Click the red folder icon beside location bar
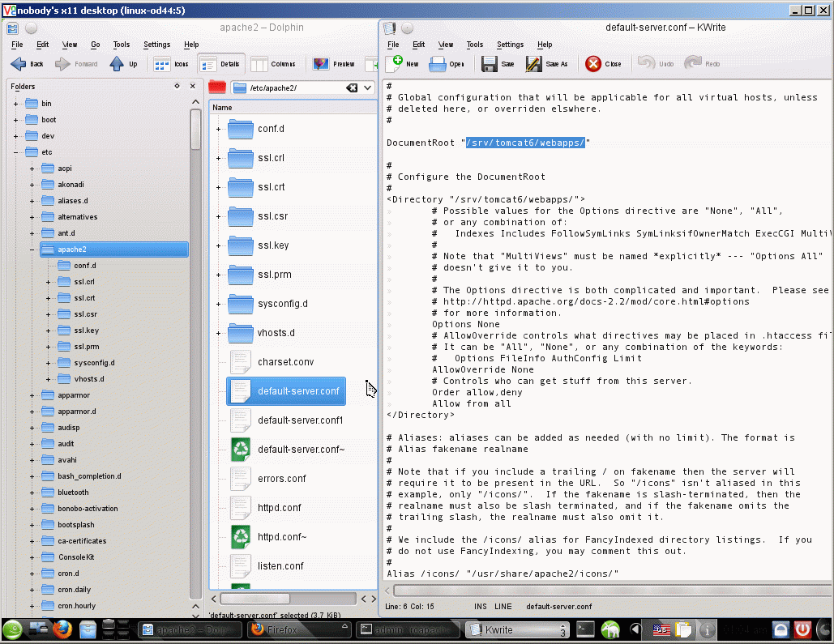 click(217, 87)
